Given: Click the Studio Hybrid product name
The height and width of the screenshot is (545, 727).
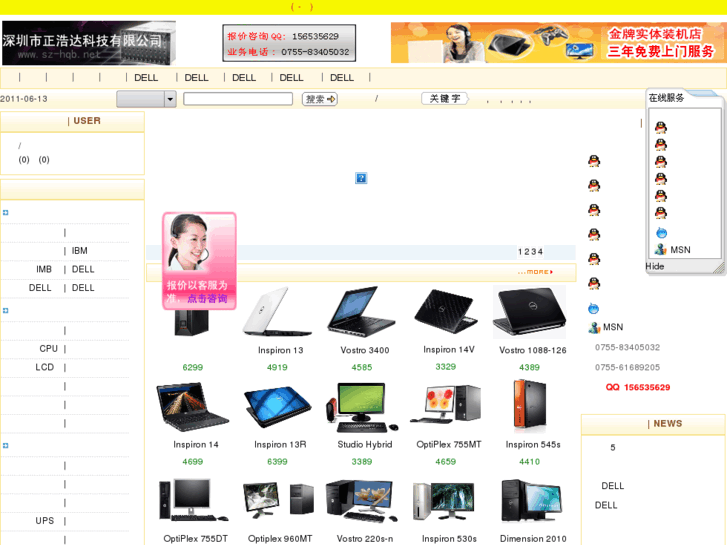Looking at the screenshot, I should point(364,444).
